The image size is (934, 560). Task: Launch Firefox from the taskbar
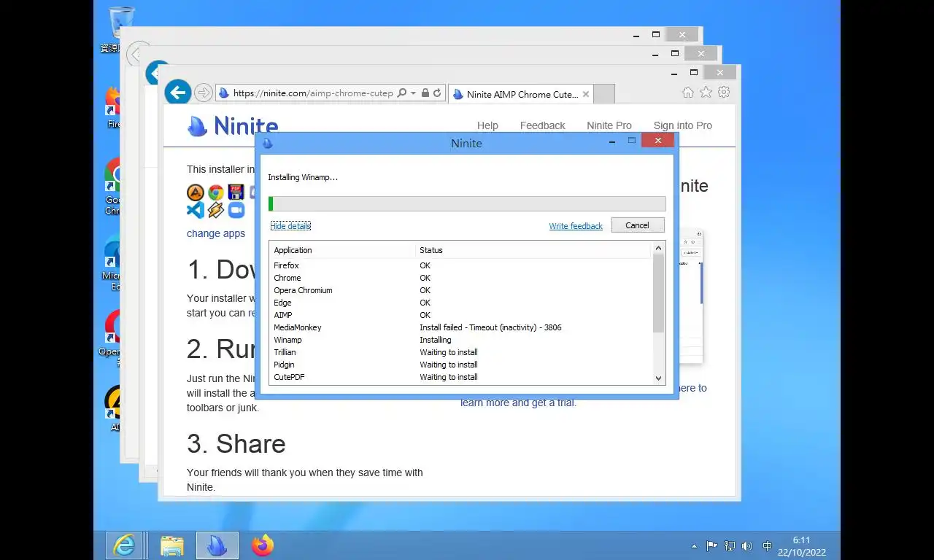tap(263, 545)
